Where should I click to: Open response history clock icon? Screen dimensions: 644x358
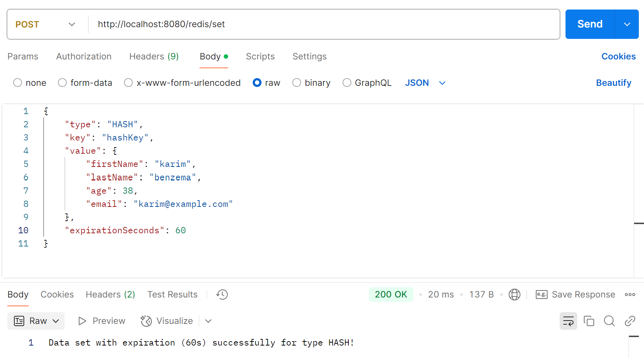(x=222, y=295)
